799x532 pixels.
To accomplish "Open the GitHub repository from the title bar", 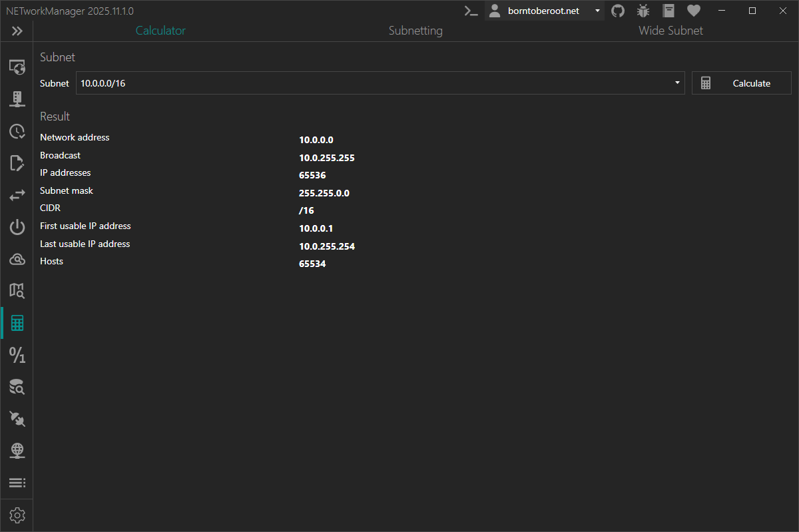I will pos(617,11).
